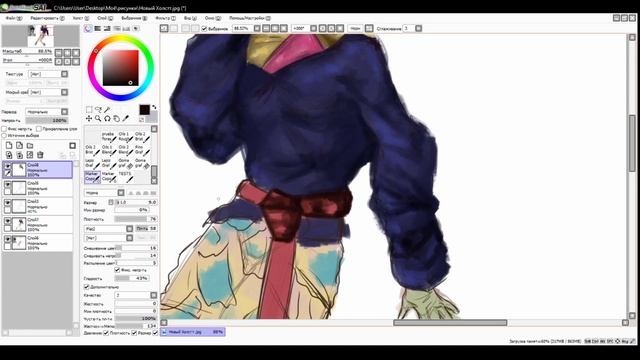Delete the selected layer with trash icon

click(x=40, y=155)
